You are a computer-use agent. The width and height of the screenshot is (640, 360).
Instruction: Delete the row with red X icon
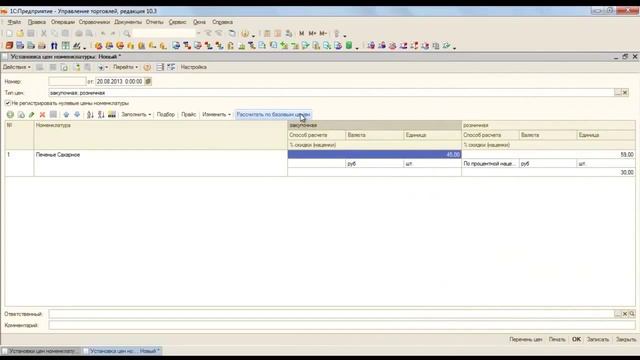tap(42, 115)
